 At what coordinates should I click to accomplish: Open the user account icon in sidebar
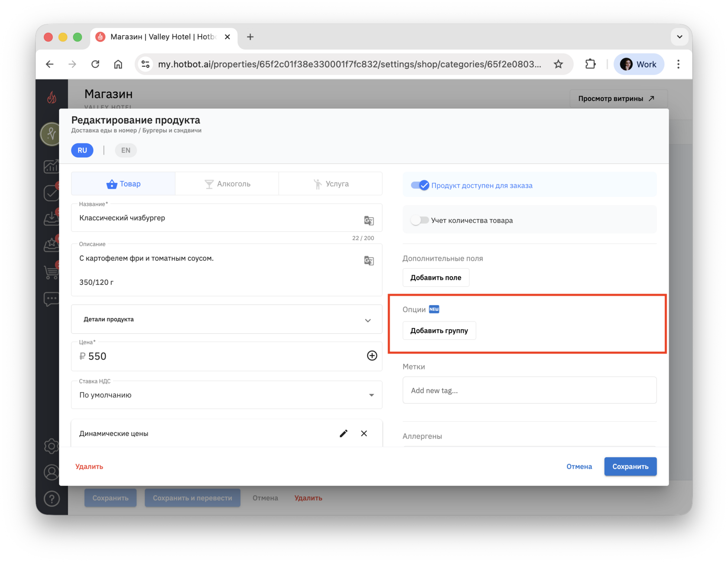click(51, 472)
